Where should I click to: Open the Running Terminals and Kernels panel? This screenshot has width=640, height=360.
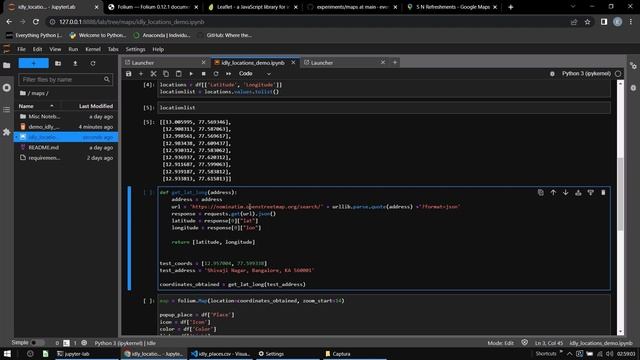pyautogui.click(x=7, y=88)
